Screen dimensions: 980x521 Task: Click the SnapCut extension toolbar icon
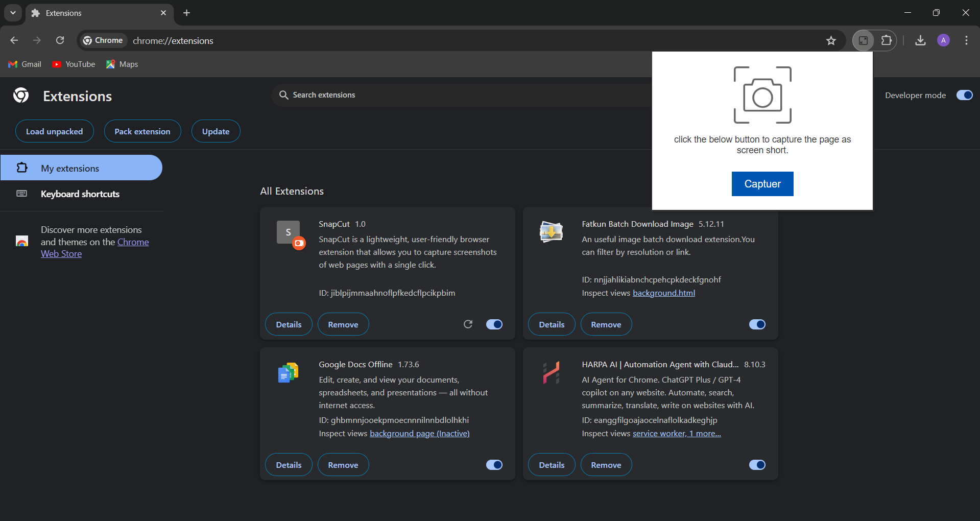coord(863,40)
